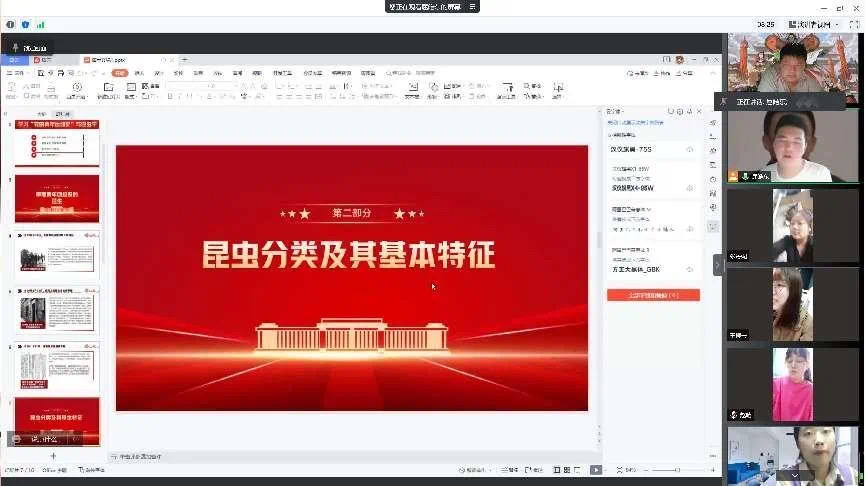Open a new document tab with plus
This screenshot has height=486, width=865.
click(x=184, y=60)
